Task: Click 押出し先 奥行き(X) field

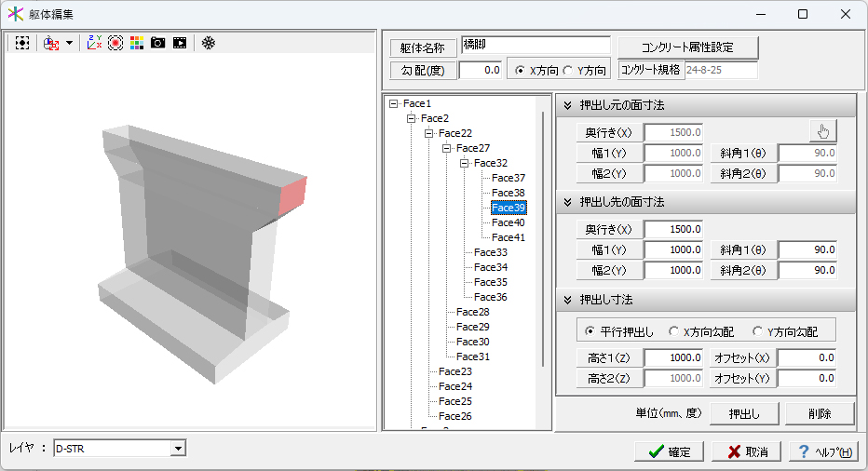Action: pyautogui.click(x=673, y=229)
